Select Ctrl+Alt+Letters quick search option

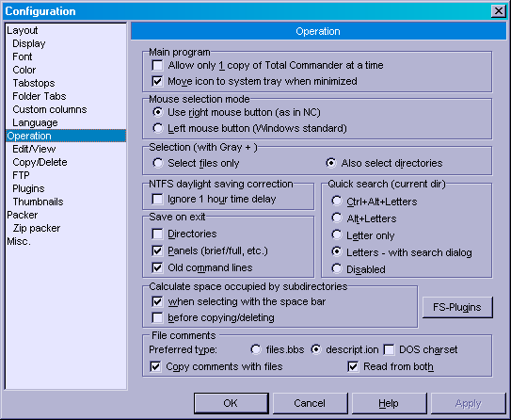[x=336, y=202]
